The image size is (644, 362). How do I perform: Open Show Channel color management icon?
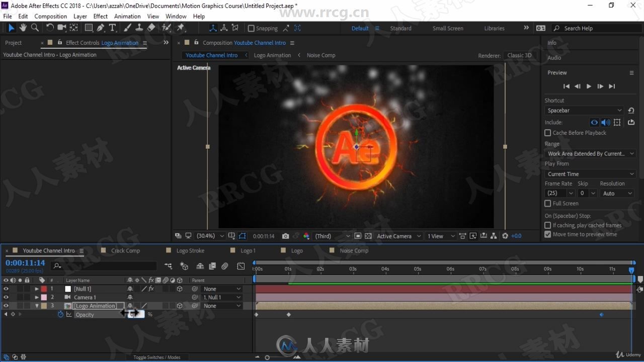click(x=306, y=236)
